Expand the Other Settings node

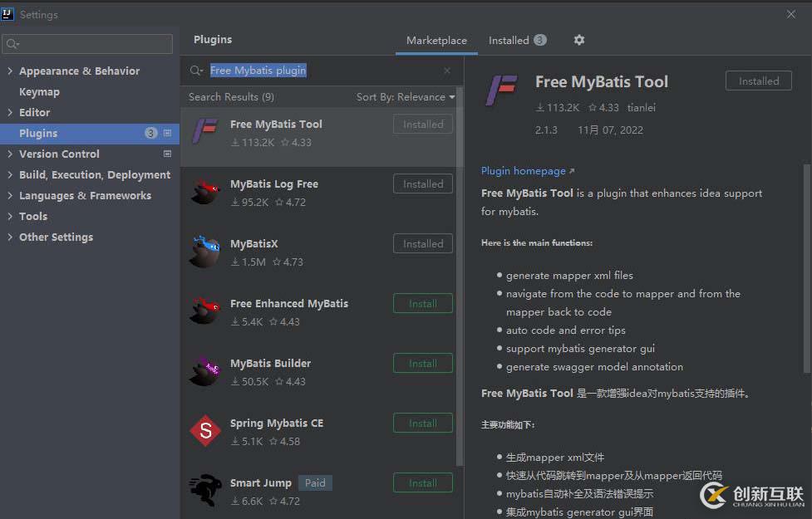10,237
